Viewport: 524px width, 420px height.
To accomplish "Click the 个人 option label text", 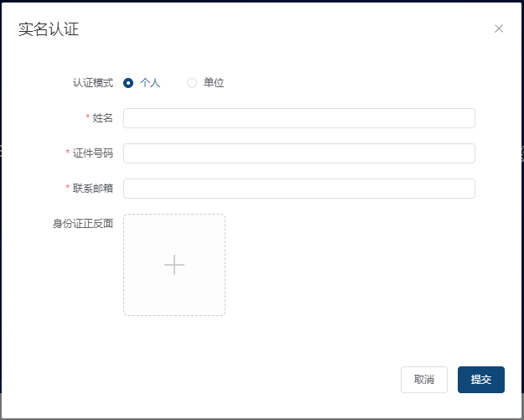I will point(150,83).
